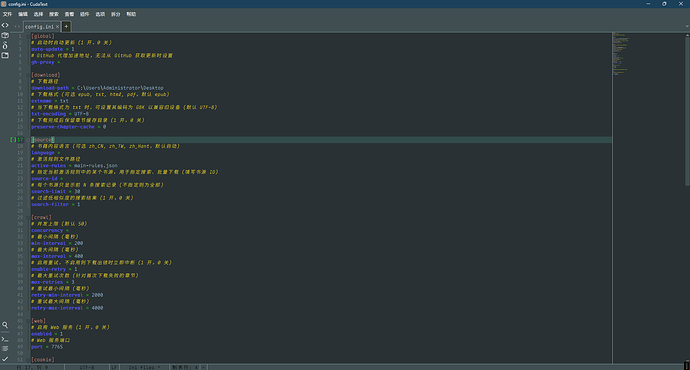This screenshot has width=690, height=370.
Task: Show the Console panel
Action: click(x=5, y=339)
